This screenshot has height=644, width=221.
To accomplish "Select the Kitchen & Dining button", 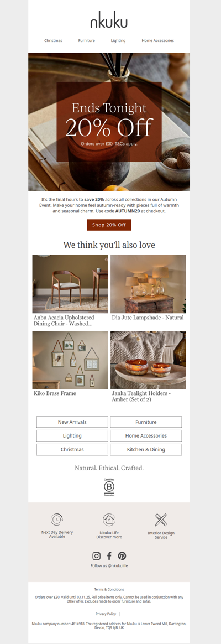I will (x=146, y=450).
